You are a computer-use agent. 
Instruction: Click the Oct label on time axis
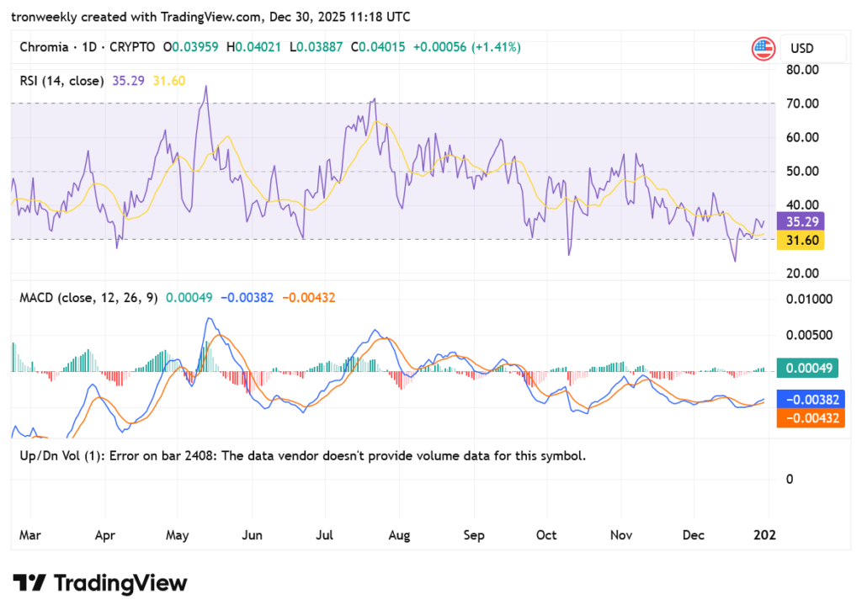pos(545,535)
